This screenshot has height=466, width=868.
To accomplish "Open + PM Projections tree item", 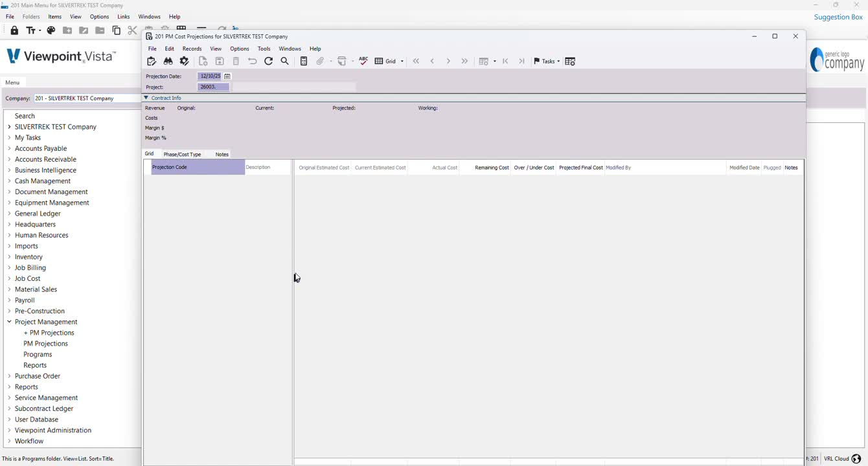I will [49, 333].
